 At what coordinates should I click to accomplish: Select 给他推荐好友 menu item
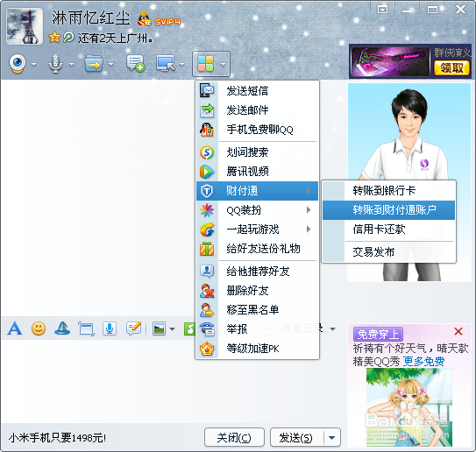pos(257,272)
